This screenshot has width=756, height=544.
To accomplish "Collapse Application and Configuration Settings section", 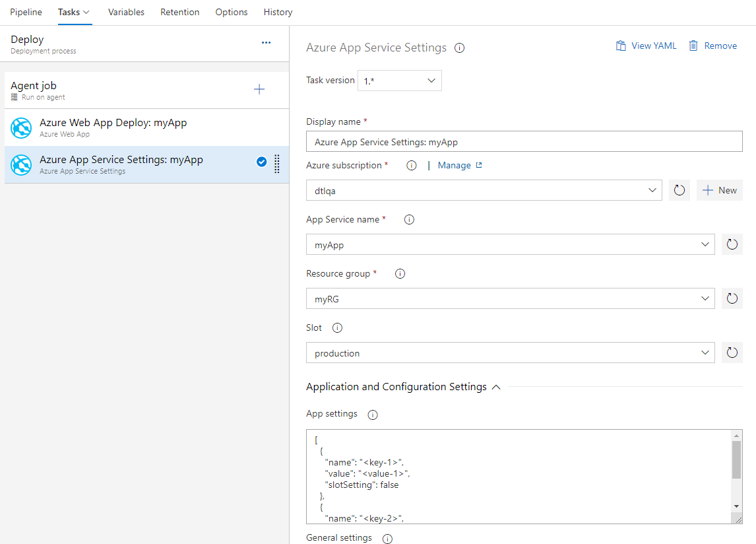I will 496,387.
